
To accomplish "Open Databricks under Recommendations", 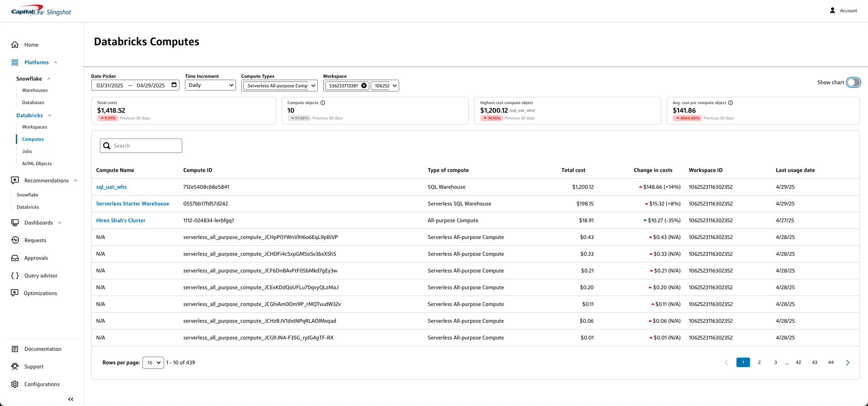I will [28, 207].
